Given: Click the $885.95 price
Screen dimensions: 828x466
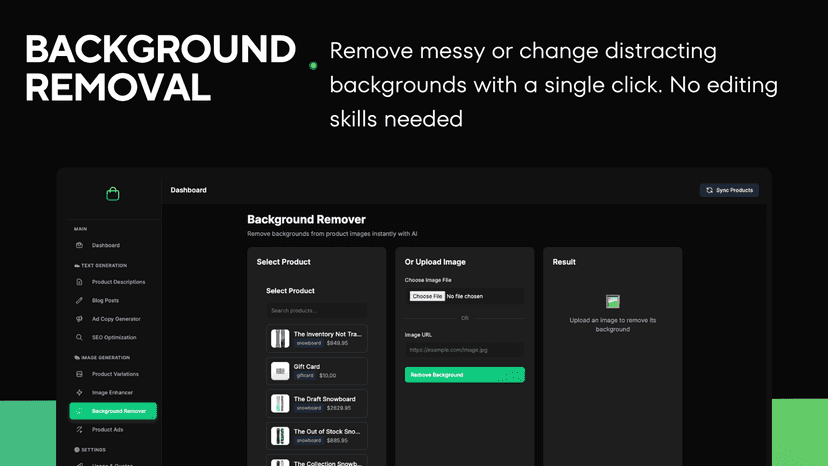Looking at the screenshot, I should (337, 440).
